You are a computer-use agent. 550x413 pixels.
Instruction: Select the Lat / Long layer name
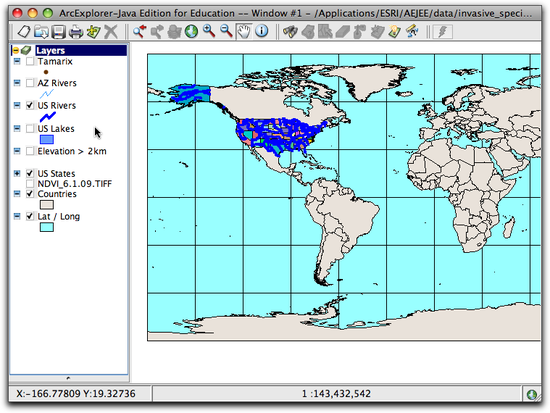(x=59, y=216)
